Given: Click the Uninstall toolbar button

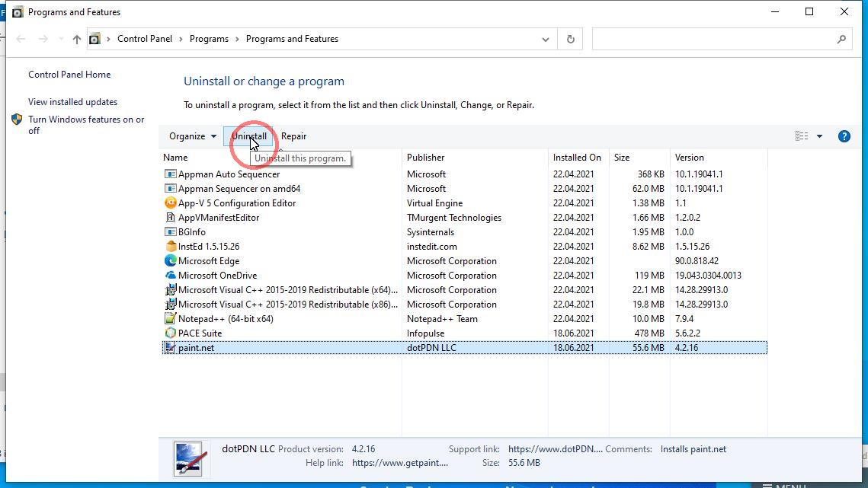Looking at the screenshot, I should (248, 136).
